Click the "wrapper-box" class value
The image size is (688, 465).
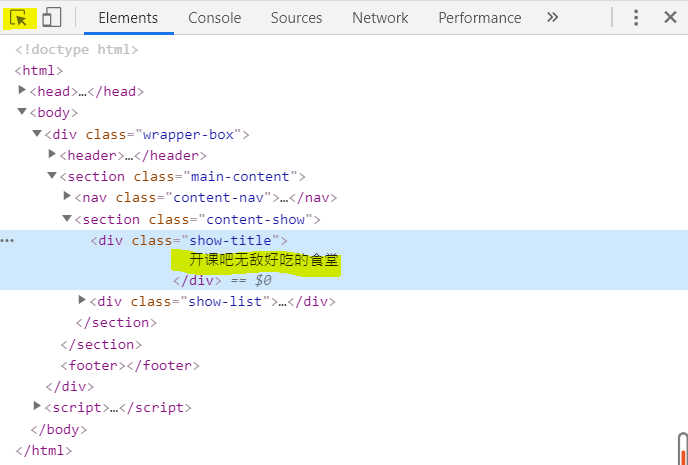188,135
